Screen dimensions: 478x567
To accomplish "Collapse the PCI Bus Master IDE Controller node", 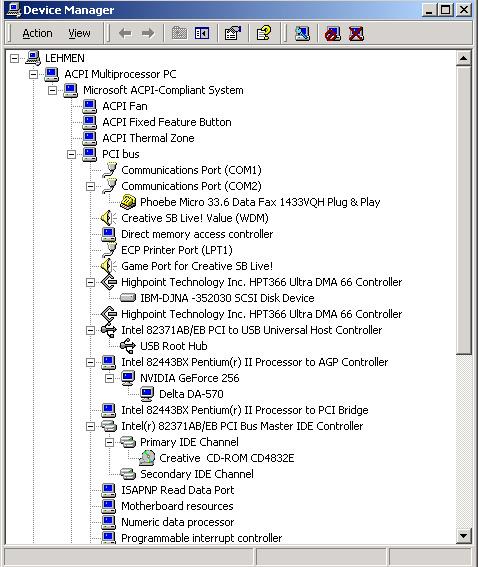I will [x=90, y=426].
